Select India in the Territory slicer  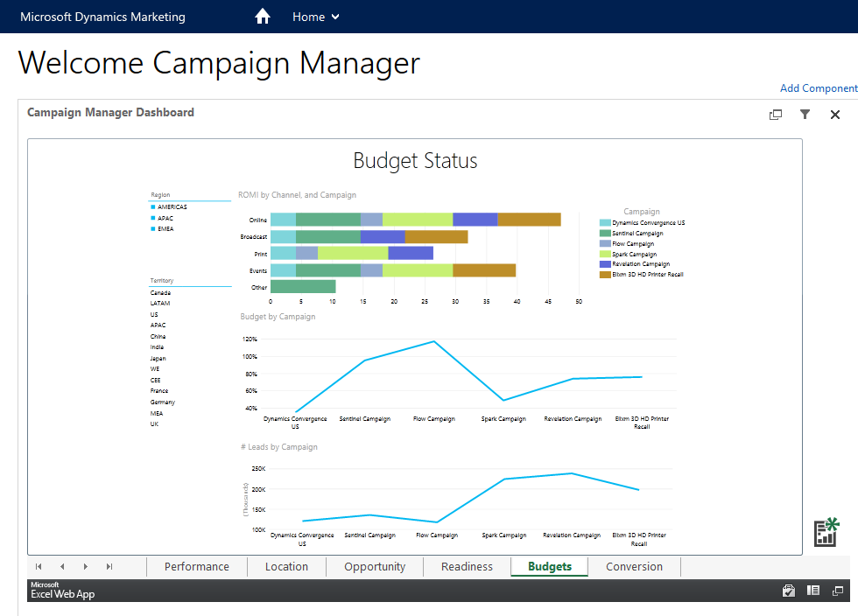tap(157, 347)
